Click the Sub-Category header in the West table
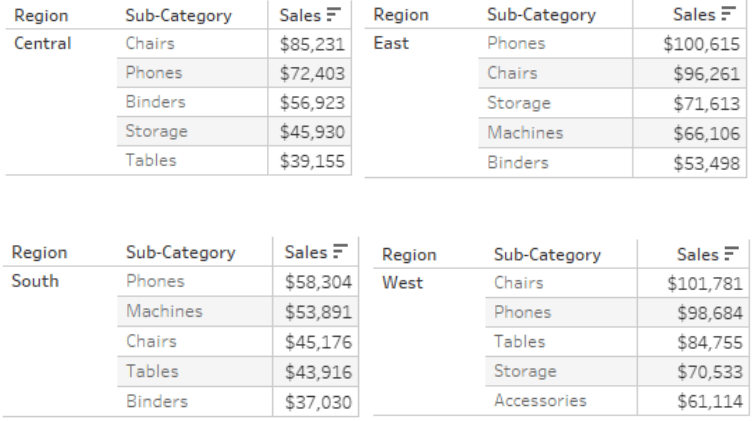The width and height of the screenshot is (754, 421). click(547, 254)
